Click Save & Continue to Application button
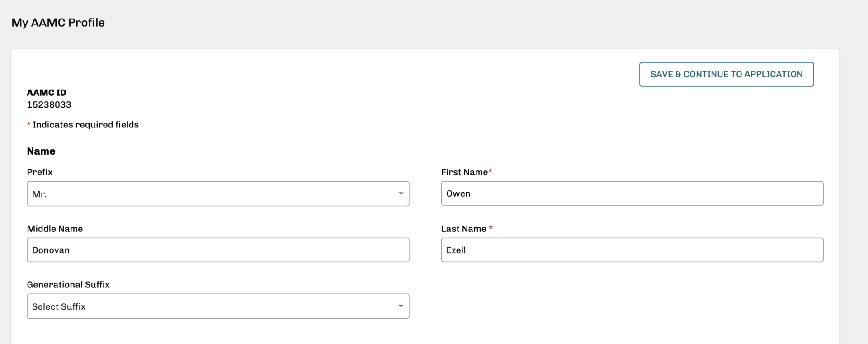Screen dimensions: 868x344 [726, 75]
